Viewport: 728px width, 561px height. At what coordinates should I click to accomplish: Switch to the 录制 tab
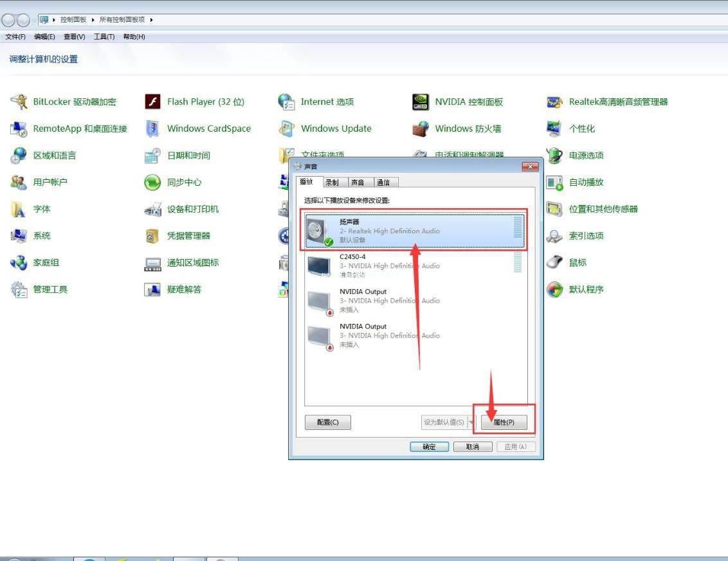(332, 183)
